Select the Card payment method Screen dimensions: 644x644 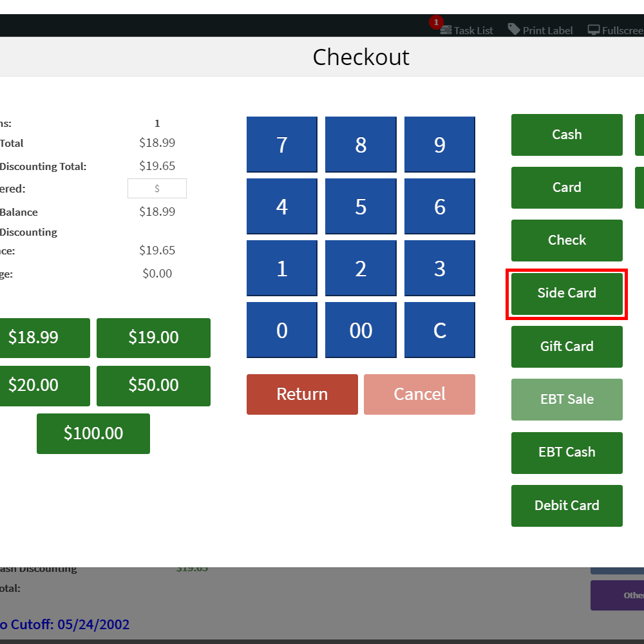567,187
